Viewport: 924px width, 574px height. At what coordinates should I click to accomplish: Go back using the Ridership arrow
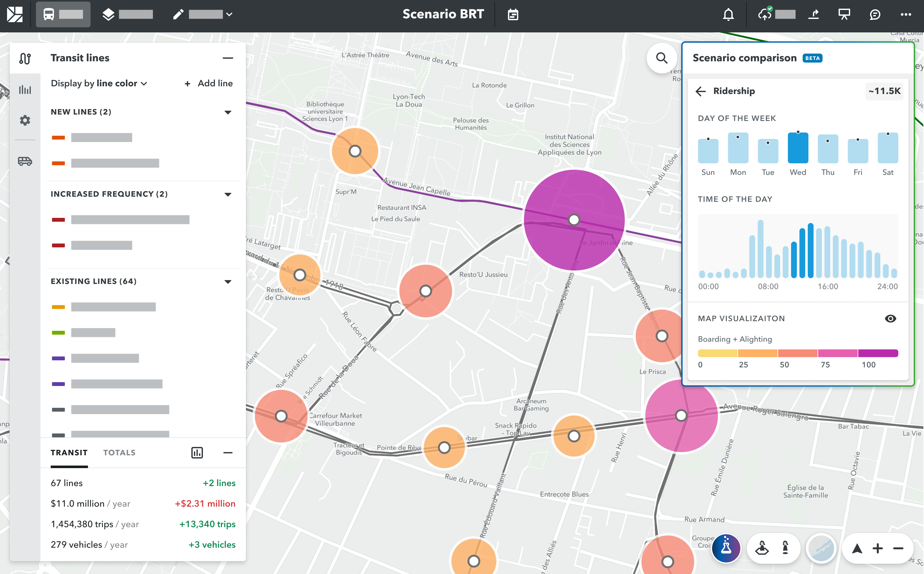click(x=700, y=91)
